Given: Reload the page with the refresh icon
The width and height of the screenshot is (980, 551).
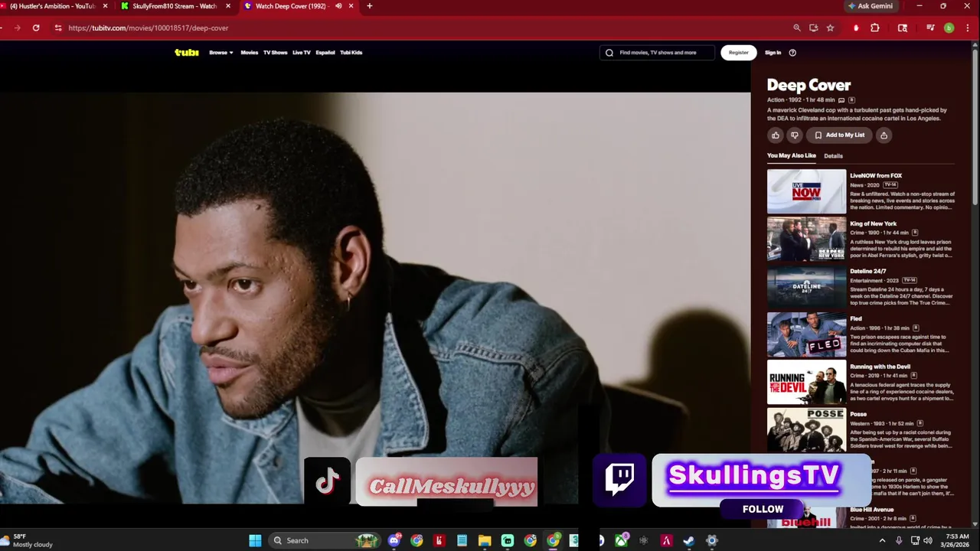Looking at the screenshot, I should click(36, 28).
